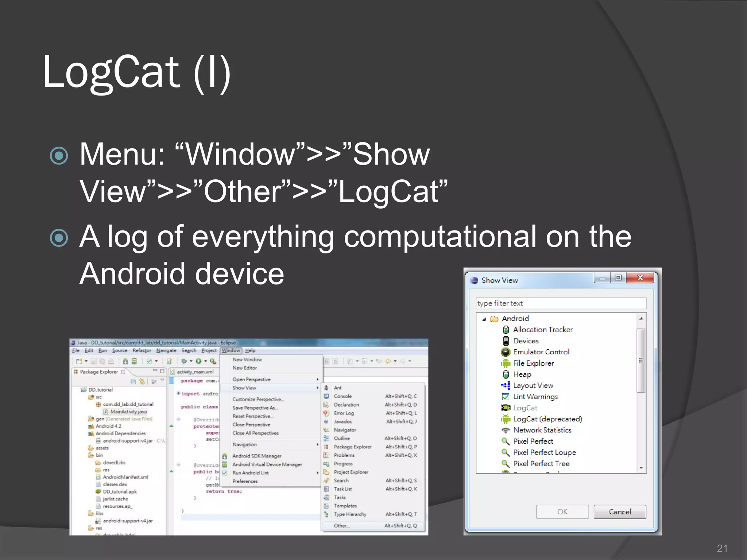
Task: Select the Pixel Perfect Loupe icon
Action: [x=506, y=452]
